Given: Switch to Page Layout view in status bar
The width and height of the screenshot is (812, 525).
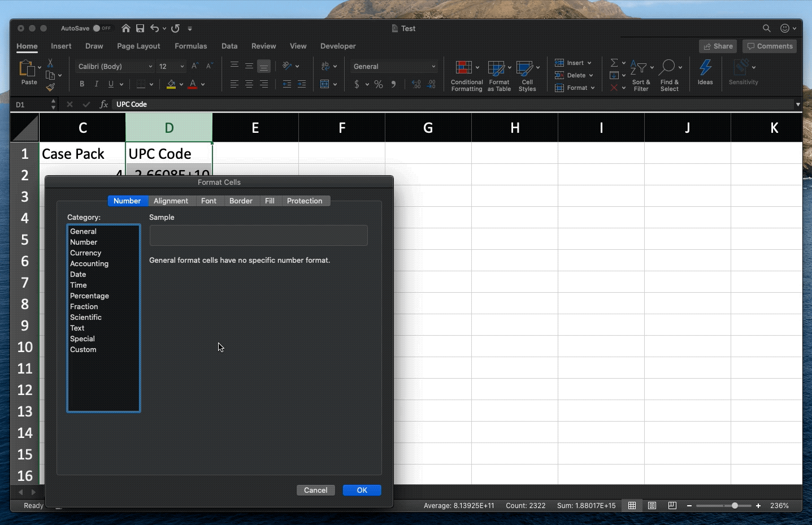Looking at the screenshot, I should (x=652, y=506).
